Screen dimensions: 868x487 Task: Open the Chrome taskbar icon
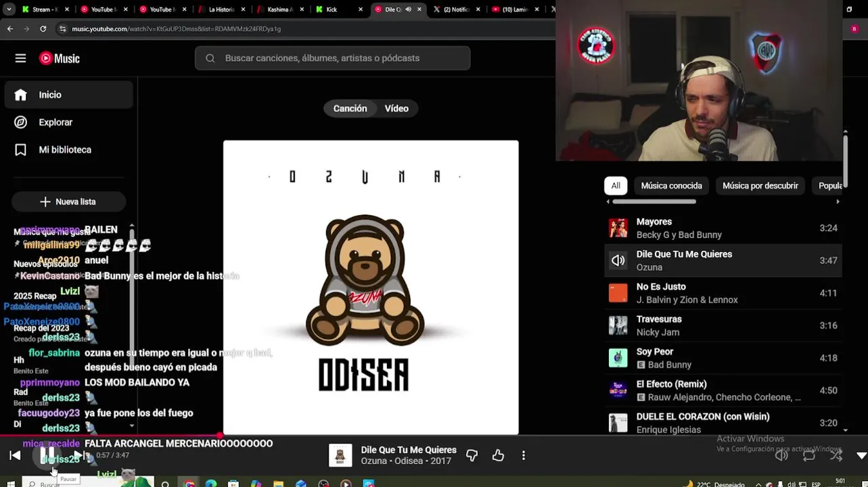pyautogui.click(x=189, y=484)
